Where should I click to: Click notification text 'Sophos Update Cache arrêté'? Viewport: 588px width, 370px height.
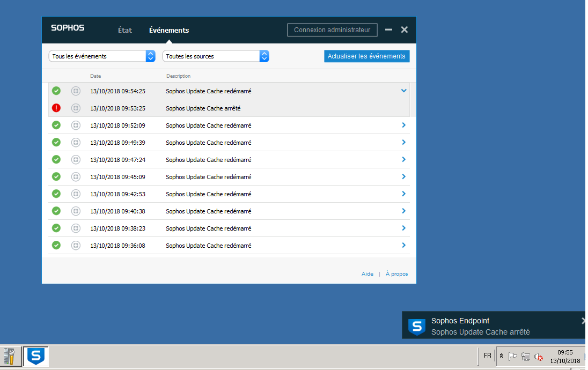[480, 332]
